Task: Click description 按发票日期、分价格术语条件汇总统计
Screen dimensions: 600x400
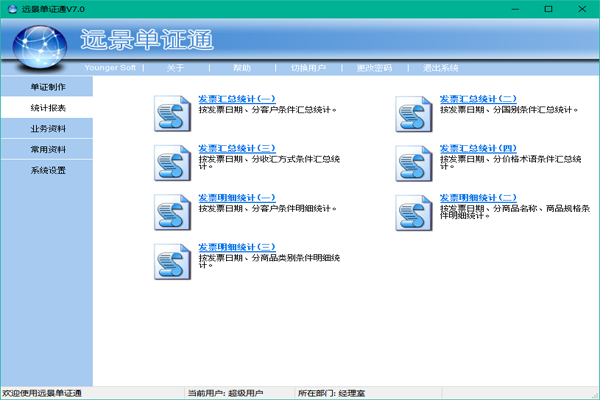Action: [511, 162]
